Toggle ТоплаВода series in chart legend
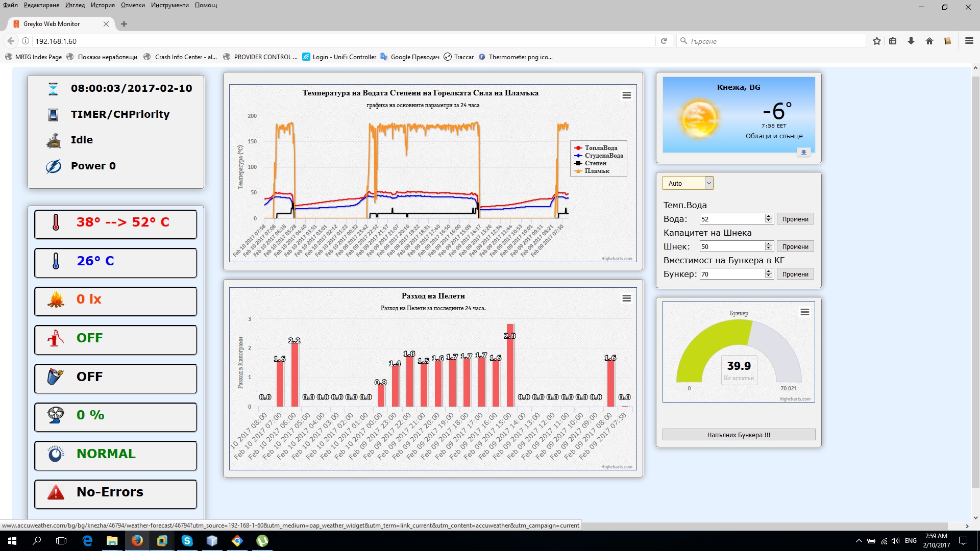 click(x=600, y=148)
